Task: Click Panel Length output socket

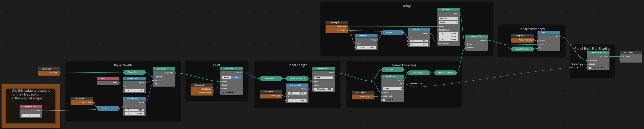Action: point(282,95)
